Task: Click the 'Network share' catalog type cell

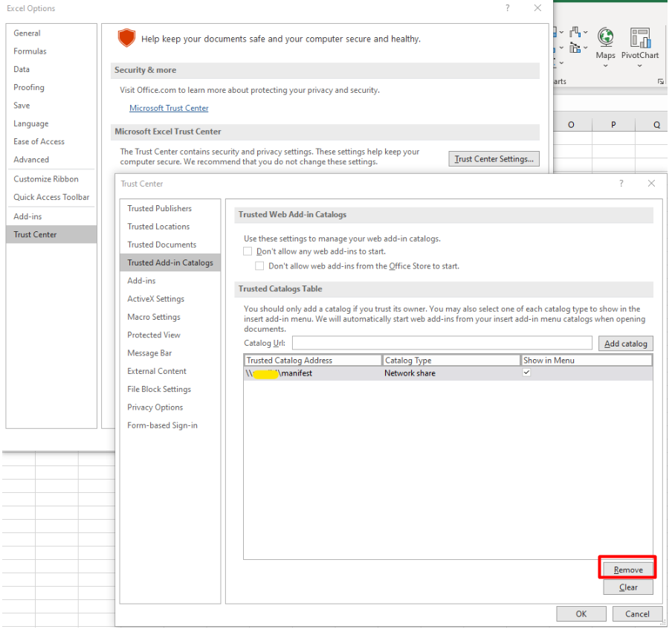Action: (410, 373)
